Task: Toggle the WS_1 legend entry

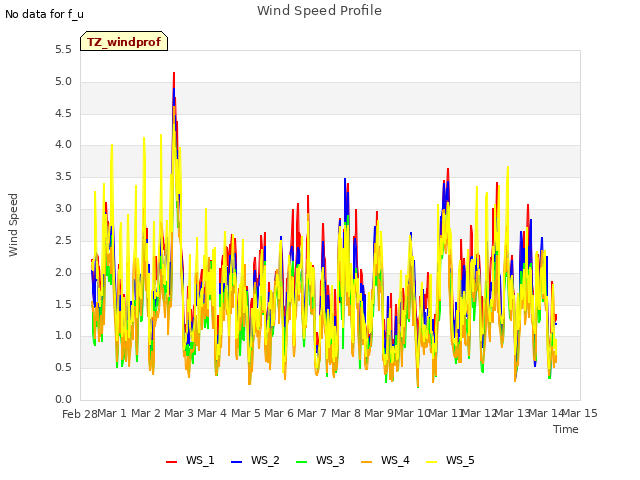Action: [x=190, y=460]
